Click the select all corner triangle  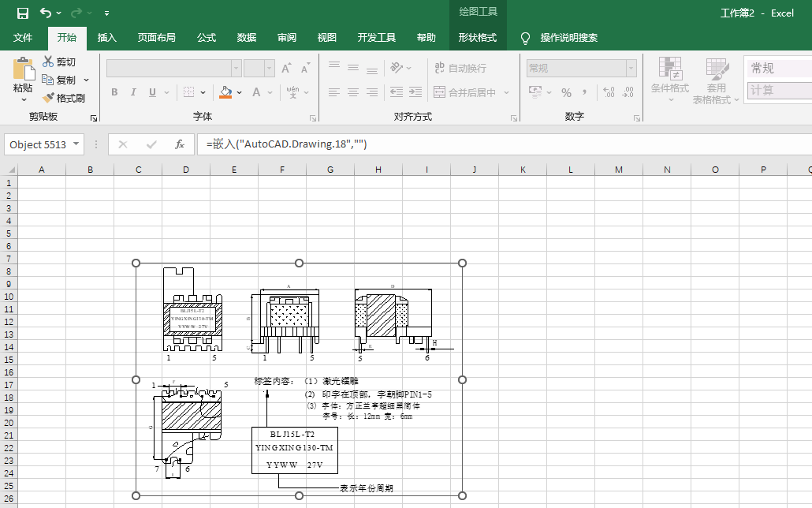pyautogui.click(x=11, y=170)
